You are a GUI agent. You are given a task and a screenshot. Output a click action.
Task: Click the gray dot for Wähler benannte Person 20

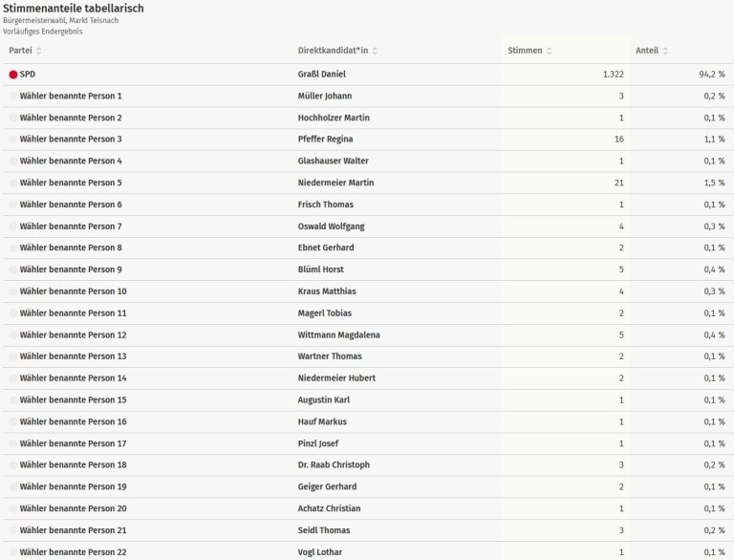[x=13, y=508]
